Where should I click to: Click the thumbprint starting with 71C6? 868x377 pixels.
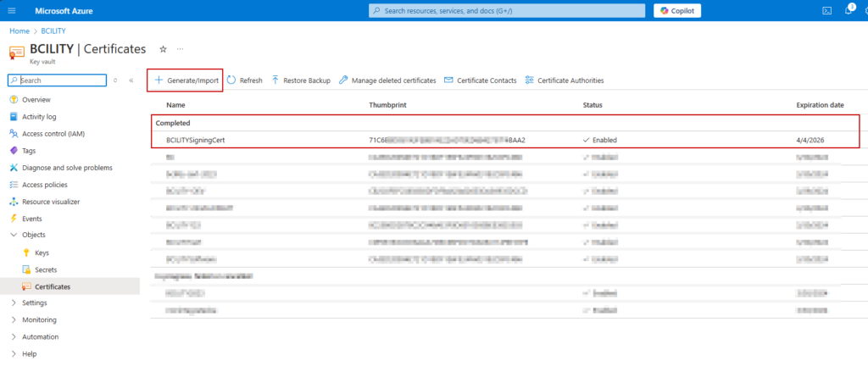(447, 140)
